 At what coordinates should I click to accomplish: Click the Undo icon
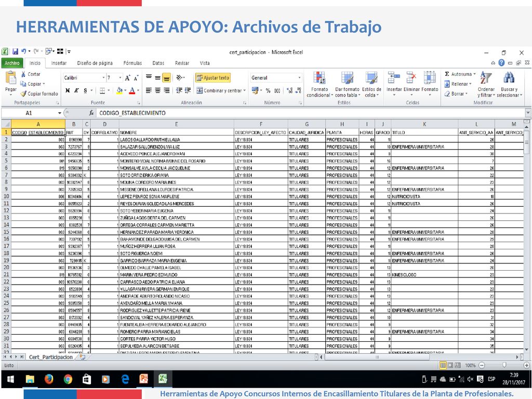click(x=24, y=51)
